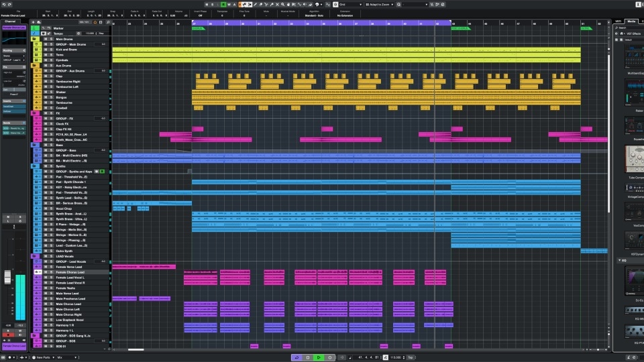Viewport: 644px width, 362px height.
Task: Select the Object Selection arrow tool
Action: [244, 5]
